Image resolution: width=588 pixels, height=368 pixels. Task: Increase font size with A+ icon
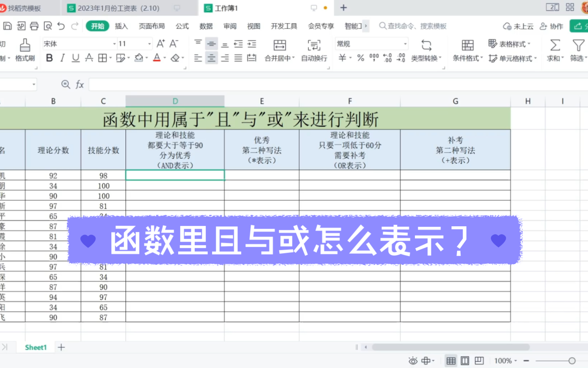click(x=160, y=44)
